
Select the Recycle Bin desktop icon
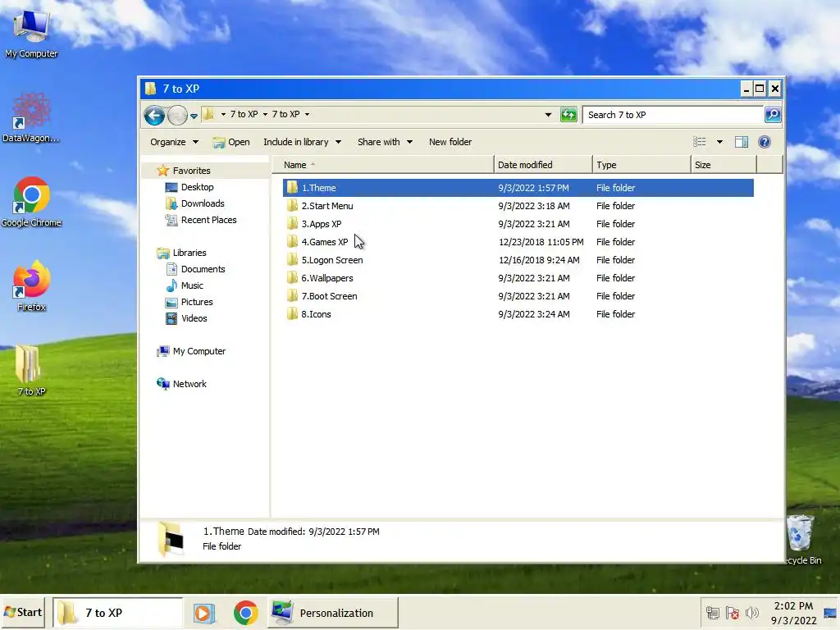[x=802, y=540]
